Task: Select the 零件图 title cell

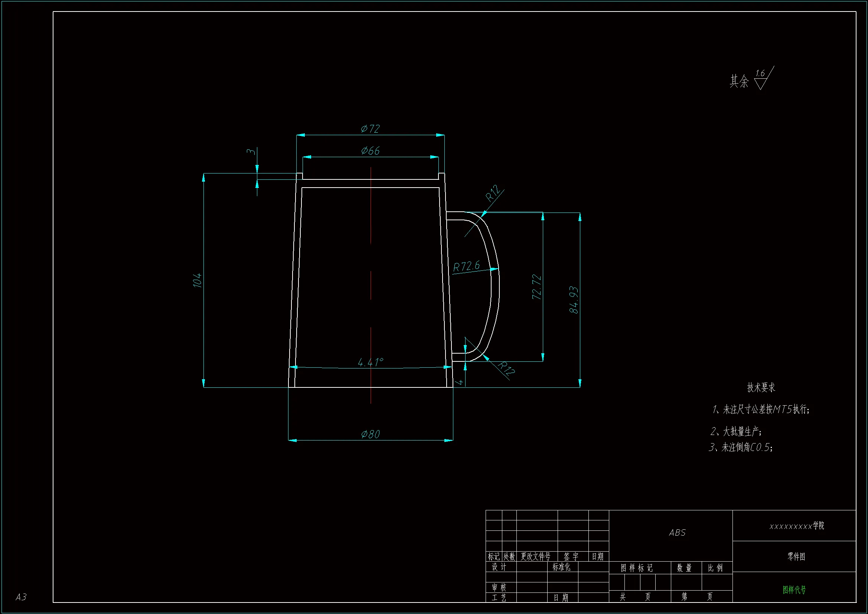Action: click(796, 556)
